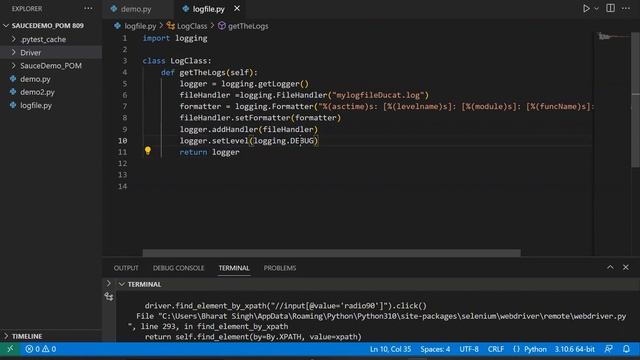Select interpreter 3.10.6 64-bit
Viewport: 640px width, 360px height.
pyautogui.click(x=574, y=349)
